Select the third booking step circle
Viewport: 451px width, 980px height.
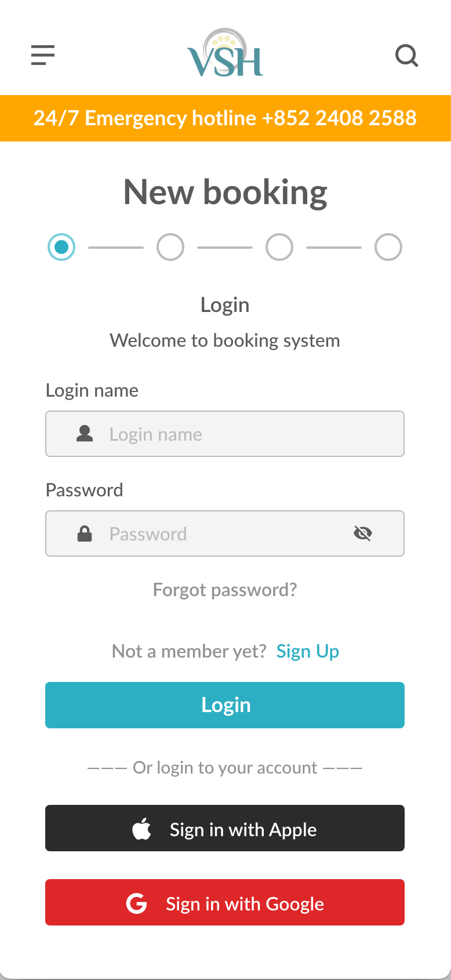[279, 247]
